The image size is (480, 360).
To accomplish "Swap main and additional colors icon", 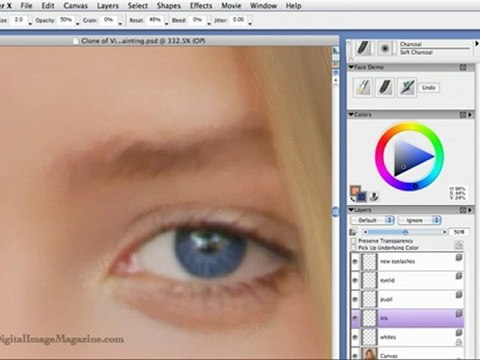I will pyautogui.click(x=352, y=200).
